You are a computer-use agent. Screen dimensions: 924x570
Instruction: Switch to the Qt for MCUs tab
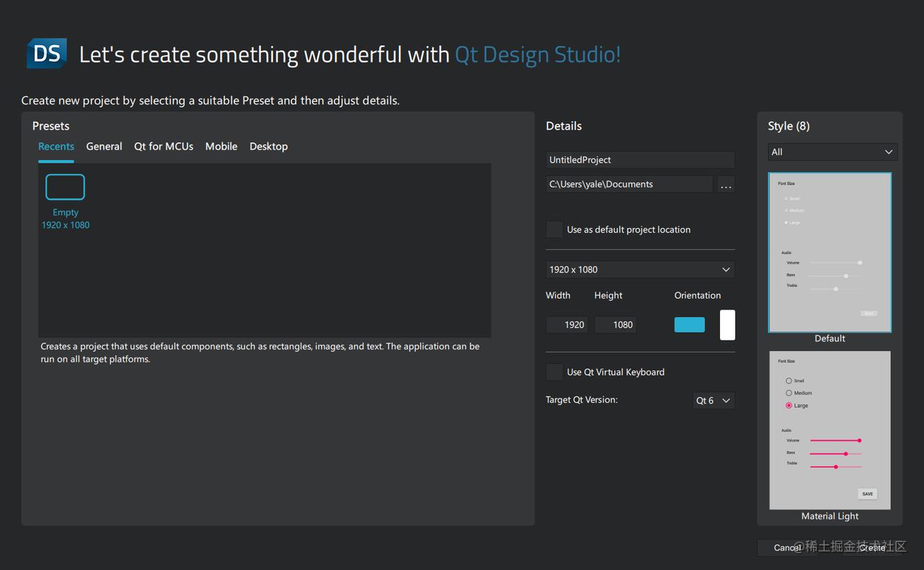pos(164,147)
